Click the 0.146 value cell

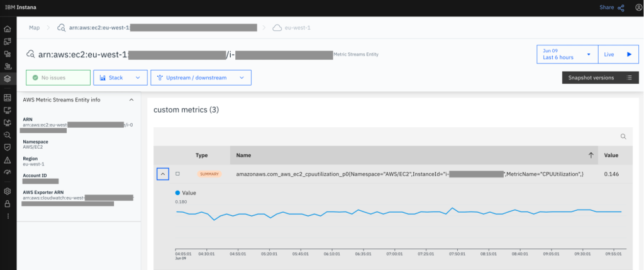611,174
